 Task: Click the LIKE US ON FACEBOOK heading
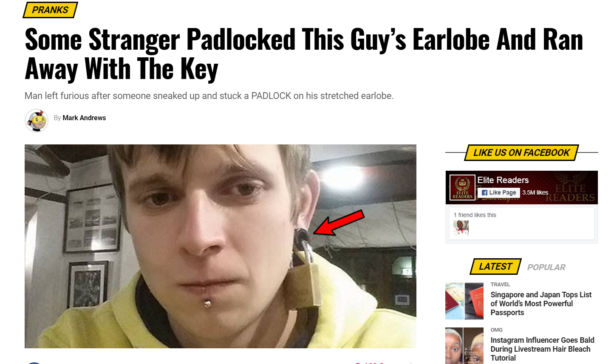coord(521,152)
